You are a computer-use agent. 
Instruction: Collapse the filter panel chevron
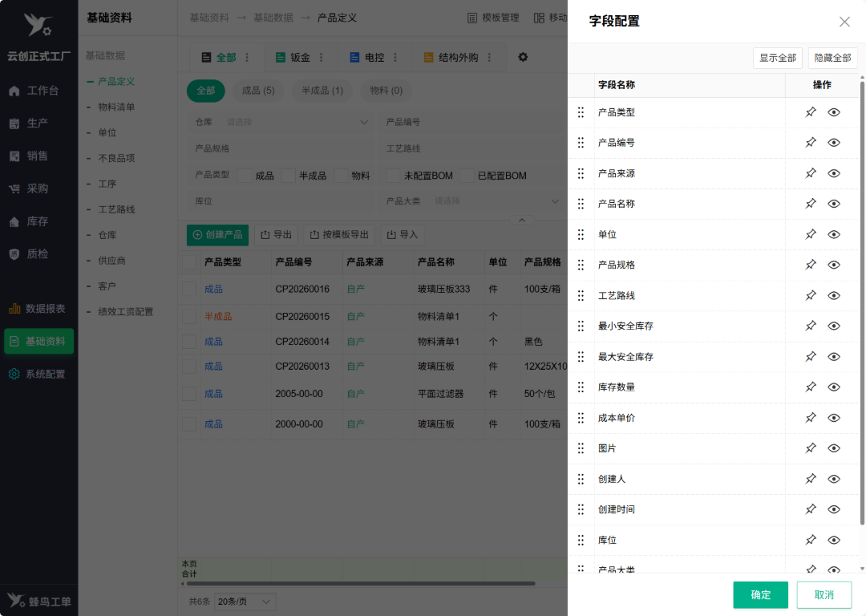point(522,220)
